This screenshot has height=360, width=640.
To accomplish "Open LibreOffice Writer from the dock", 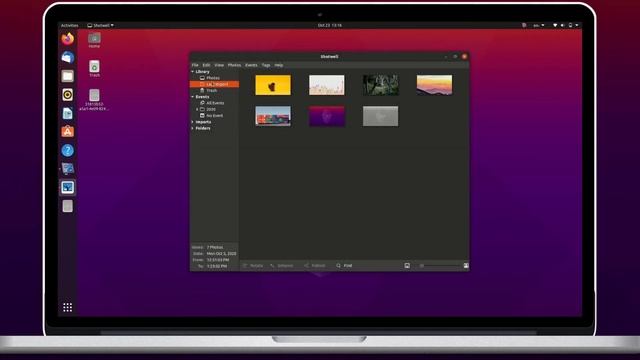I will [68, 113].
